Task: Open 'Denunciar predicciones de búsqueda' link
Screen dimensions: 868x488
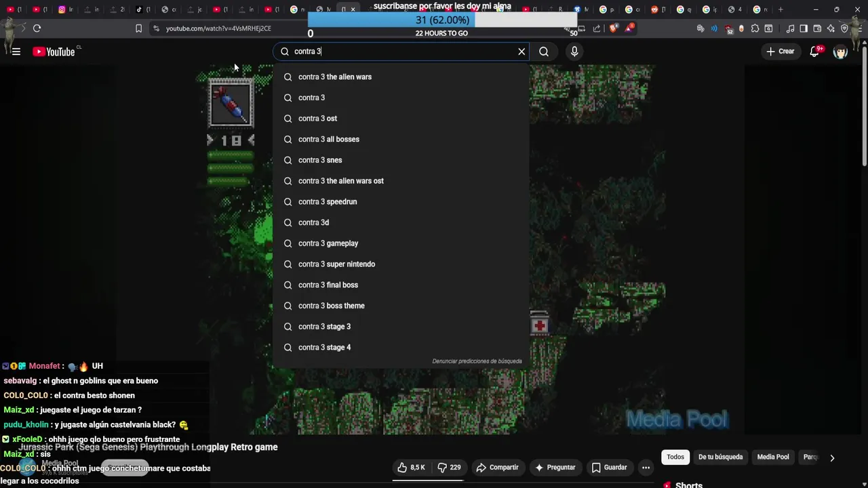Action: click(x=477, y=361)
